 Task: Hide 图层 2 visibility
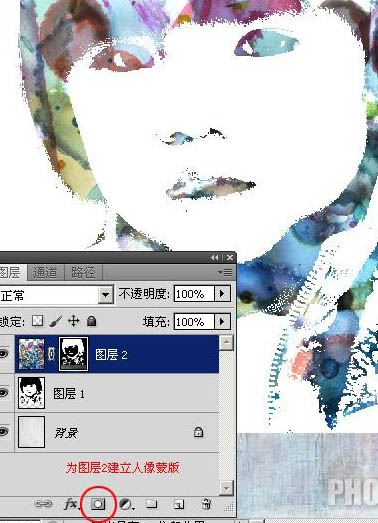pyautogui.click(x=4, y=354)
